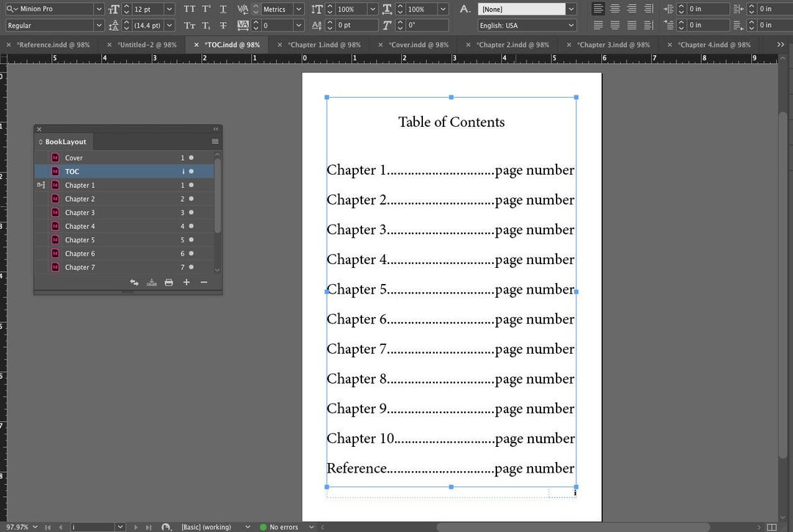Collapse BookLayout panel double-arrow icon
Image resolution: width=793 pixels, height=532 pixels.
215,129
